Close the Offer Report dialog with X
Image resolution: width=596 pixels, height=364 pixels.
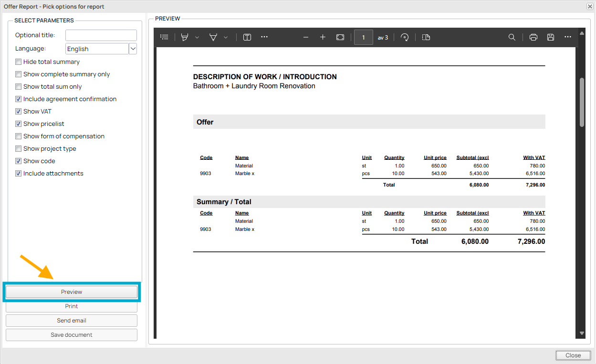pos(590,6)
